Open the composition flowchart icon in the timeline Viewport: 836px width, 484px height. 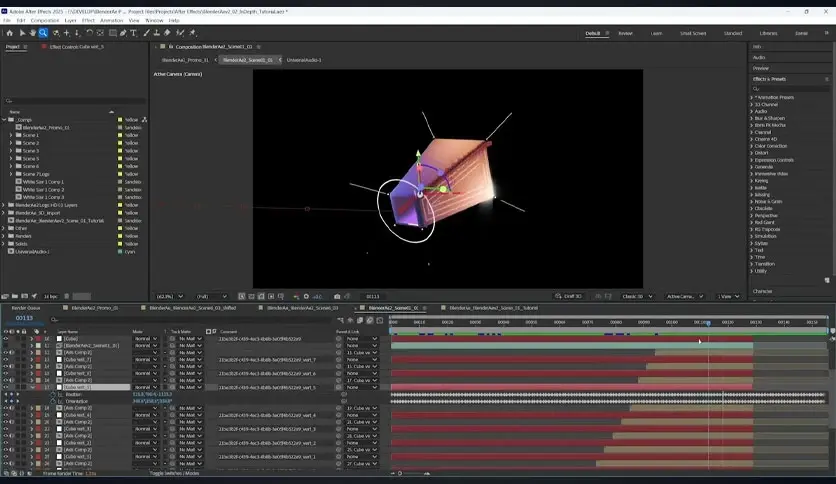pos(340,320)
